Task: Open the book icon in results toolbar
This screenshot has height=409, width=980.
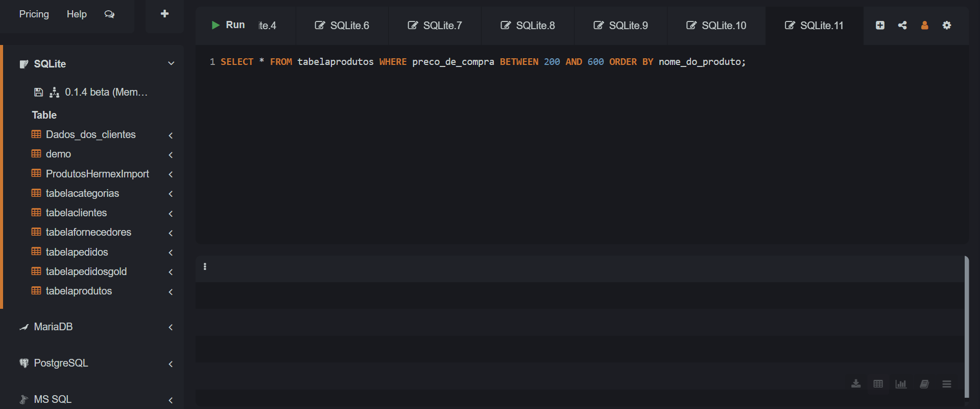Action: point(924,384)
